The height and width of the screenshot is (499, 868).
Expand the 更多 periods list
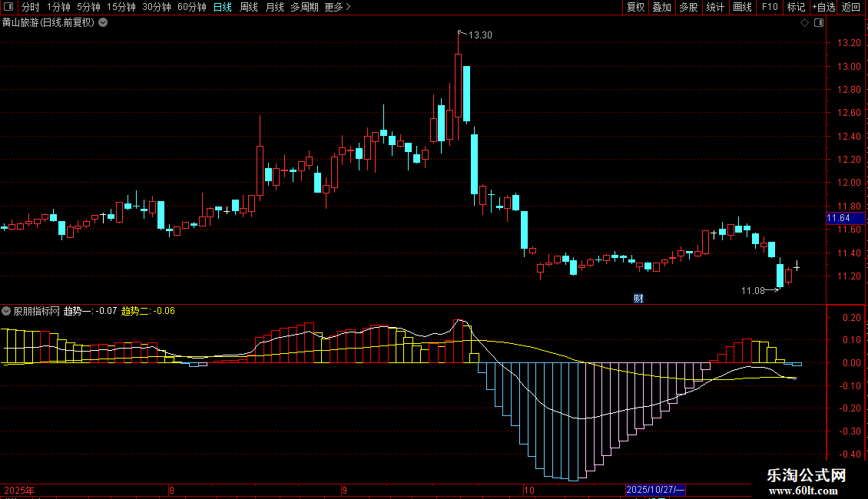coord(338,7)
